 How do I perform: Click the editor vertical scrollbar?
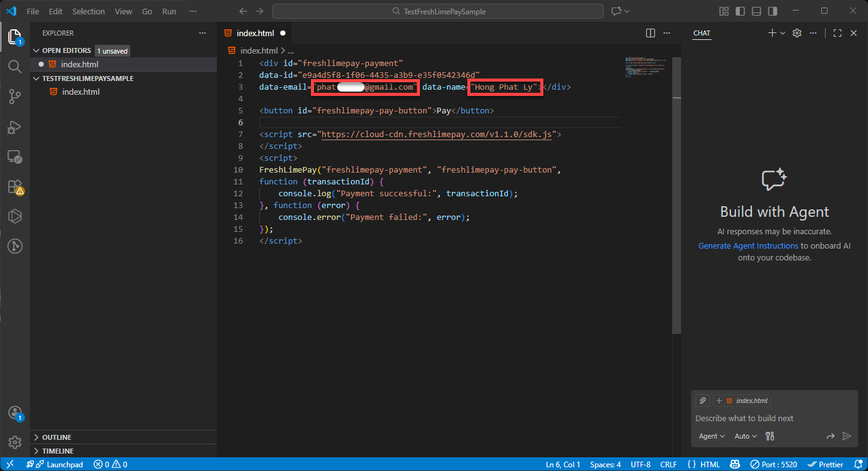(677, 187)
